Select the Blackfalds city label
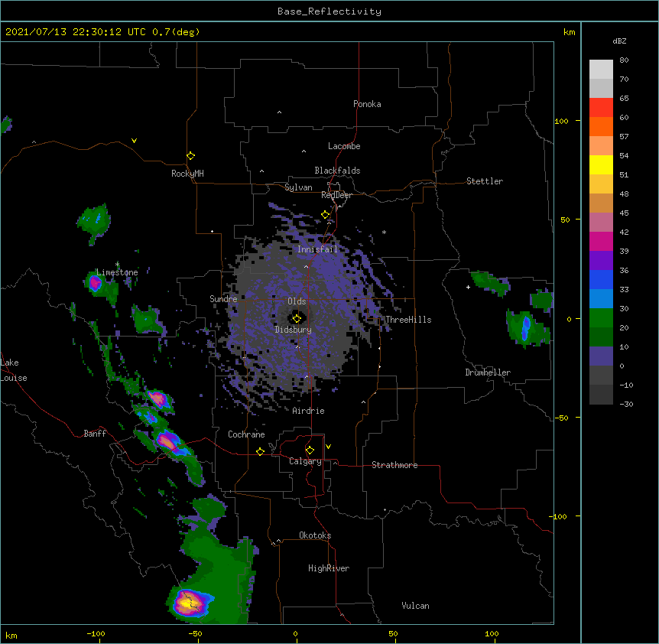Screen dimensions: 659x644 337,171
